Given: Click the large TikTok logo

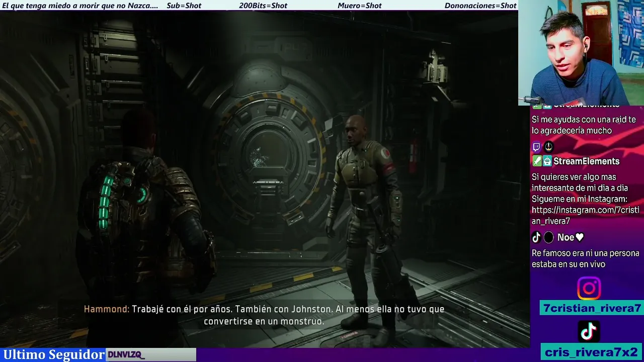Looking at the screenshot, I should (x=589, y=332).
